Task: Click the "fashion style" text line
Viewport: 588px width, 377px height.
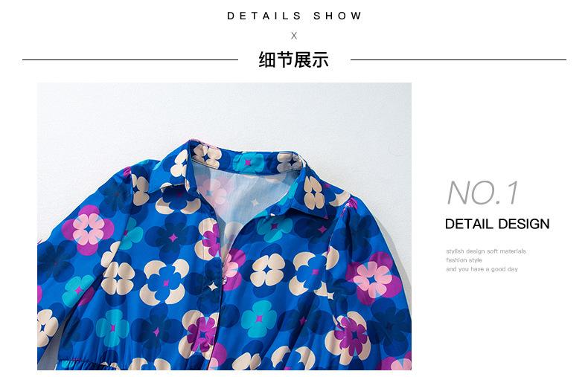Action: pos(464,260)
